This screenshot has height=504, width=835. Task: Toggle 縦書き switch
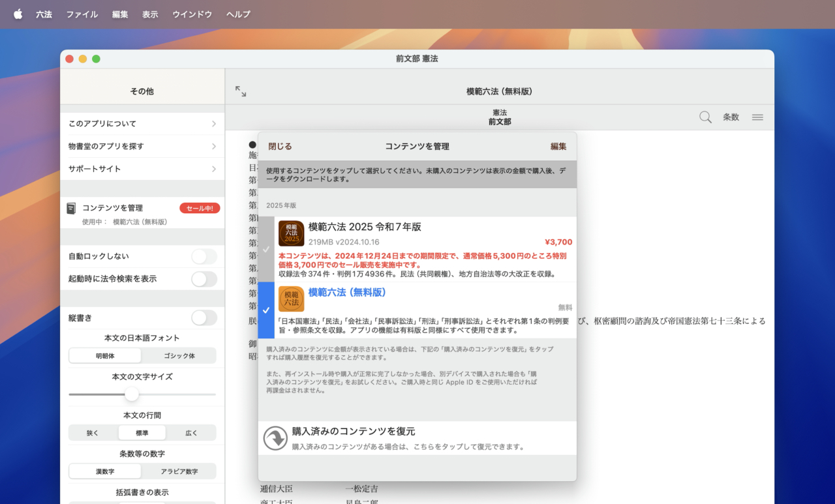coord(204,318)
